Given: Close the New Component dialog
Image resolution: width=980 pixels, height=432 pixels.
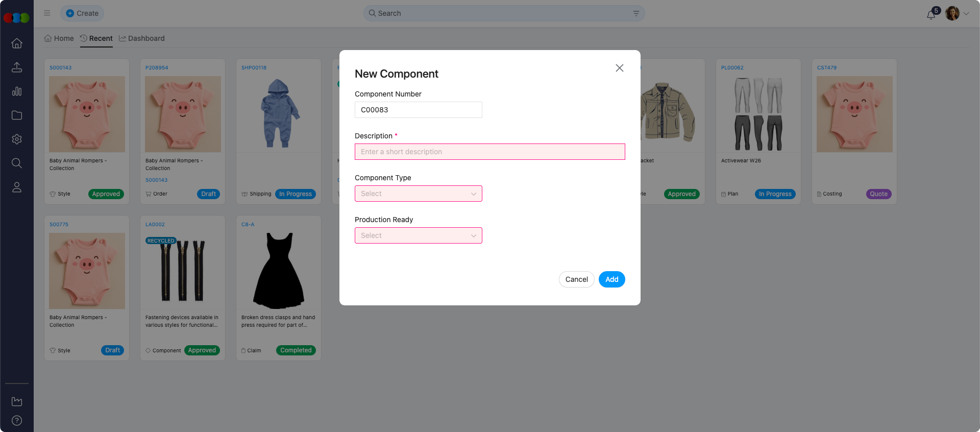Looking at the screenshot, I should (x=620, y=68).
